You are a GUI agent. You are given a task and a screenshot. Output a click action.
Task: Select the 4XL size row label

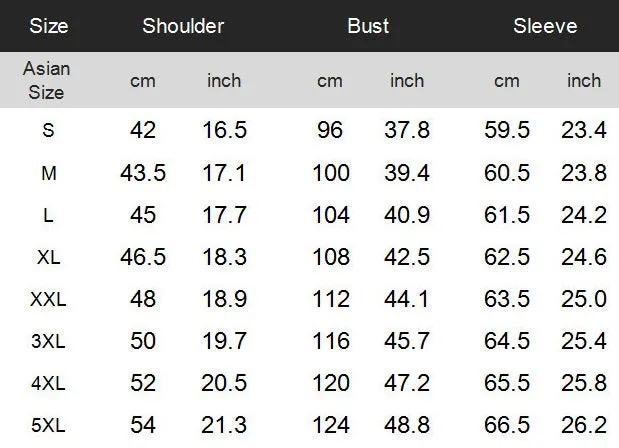(x=48, y=383)
